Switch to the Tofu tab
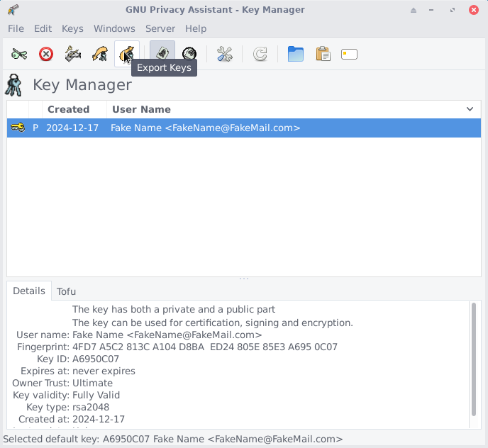 pos(66,291)
